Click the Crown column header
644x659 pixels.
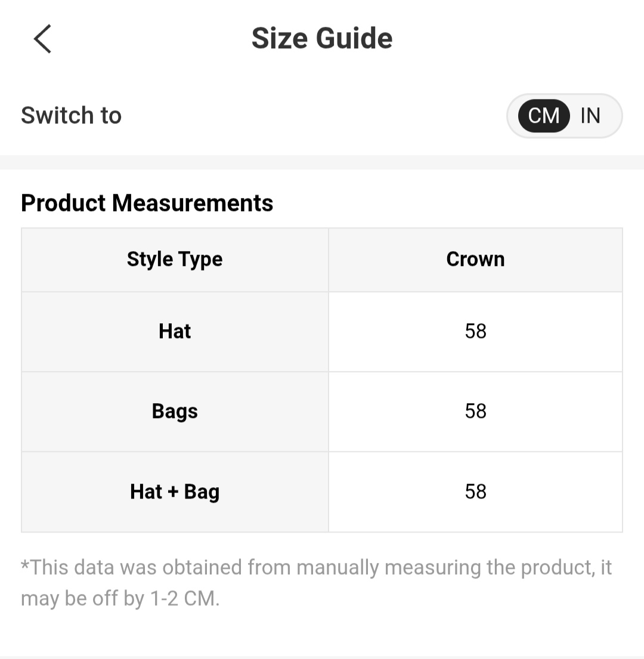pos(475,259)
